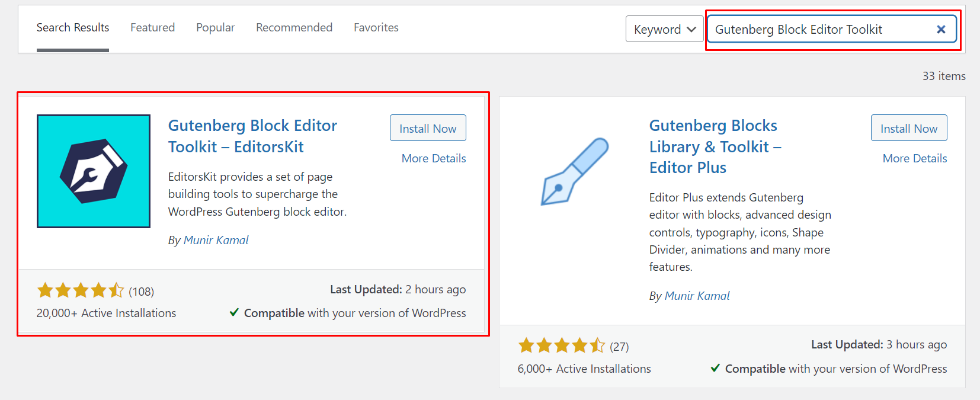Open More Details for EditorsKit
This screenshot has width=980, height=400.
point(433,158)
